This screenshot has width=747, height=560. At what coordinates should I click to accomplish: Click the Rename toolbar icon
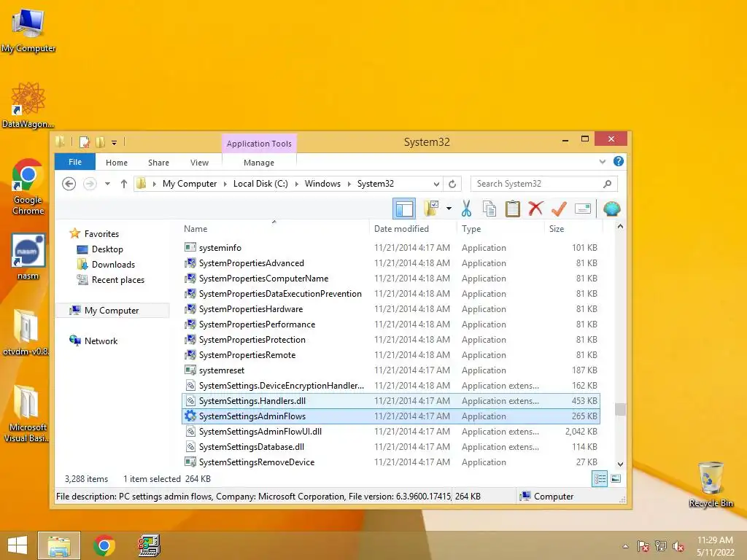tap(583, 209)
